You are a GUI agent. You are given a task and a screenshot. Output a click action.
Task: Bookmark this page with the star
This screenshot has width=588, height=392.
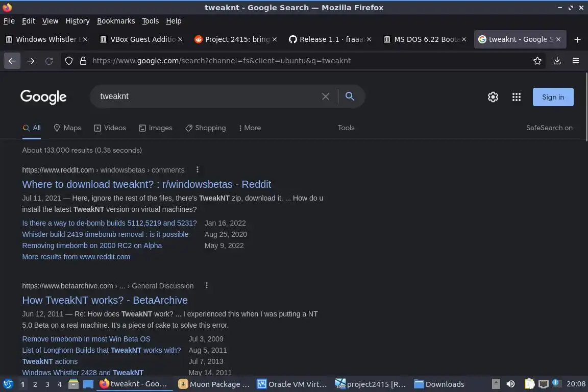pyautogui.click(x=537, y=61)
